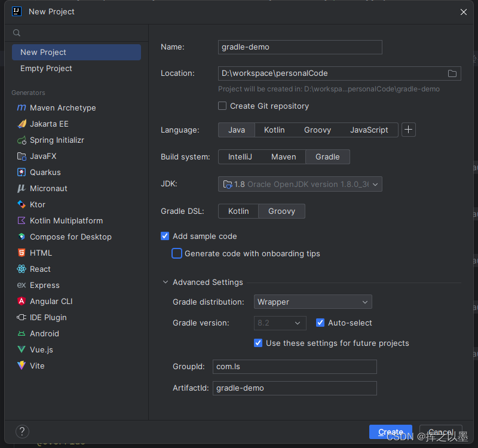This screenshot has height=448, width=478.
Task: Add a language with the plus button
Action: coord(409,130)
